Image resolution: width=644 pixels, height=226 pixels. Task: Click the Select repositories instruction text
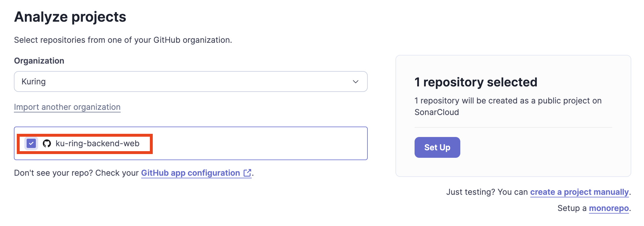[123, 40]
